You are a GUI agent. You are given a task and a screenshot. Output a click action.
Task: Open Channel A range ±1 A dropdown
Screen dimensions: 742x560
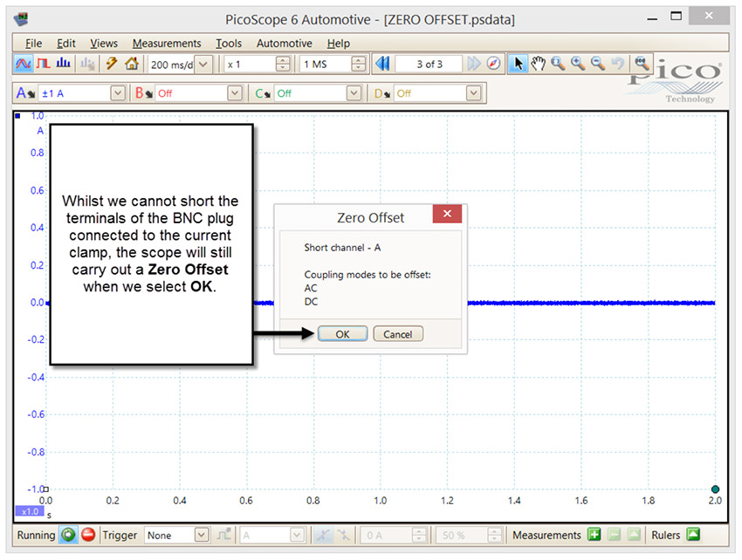tap(118, 93)
